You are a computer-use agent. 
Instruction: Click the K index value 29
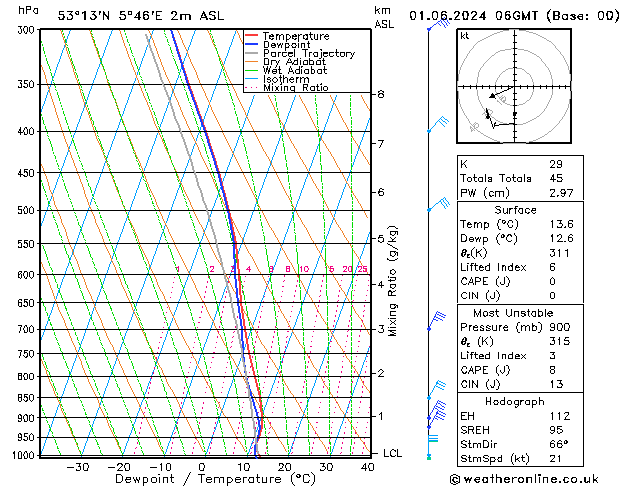point(556,164)
